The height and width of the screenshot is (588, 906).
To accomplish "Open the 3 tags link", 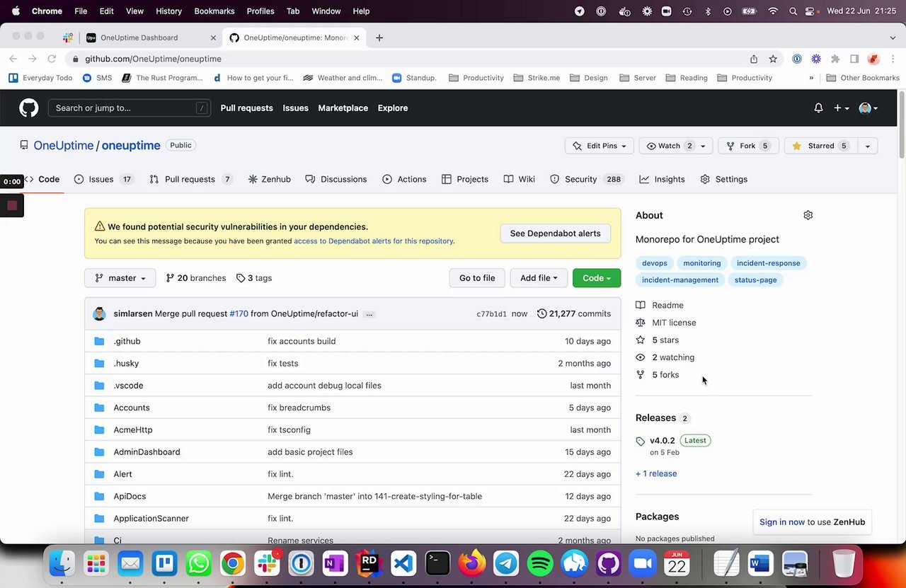I will pos(253,278).
